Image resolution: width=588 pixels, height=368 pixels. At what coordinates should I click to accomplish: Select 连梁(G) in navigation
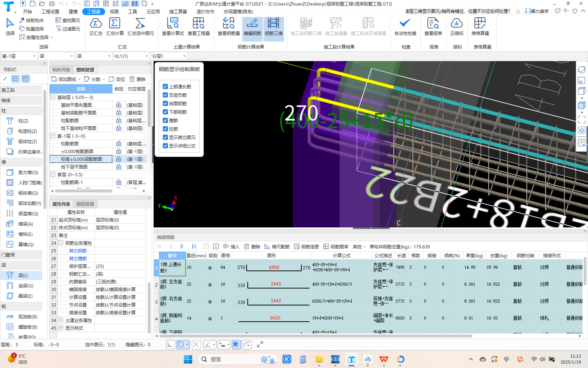pos(21,286)
